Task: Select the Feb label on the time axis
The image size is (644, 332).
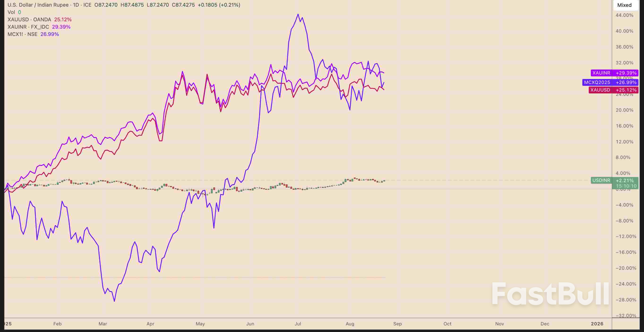Action: (x=57, y=323)
